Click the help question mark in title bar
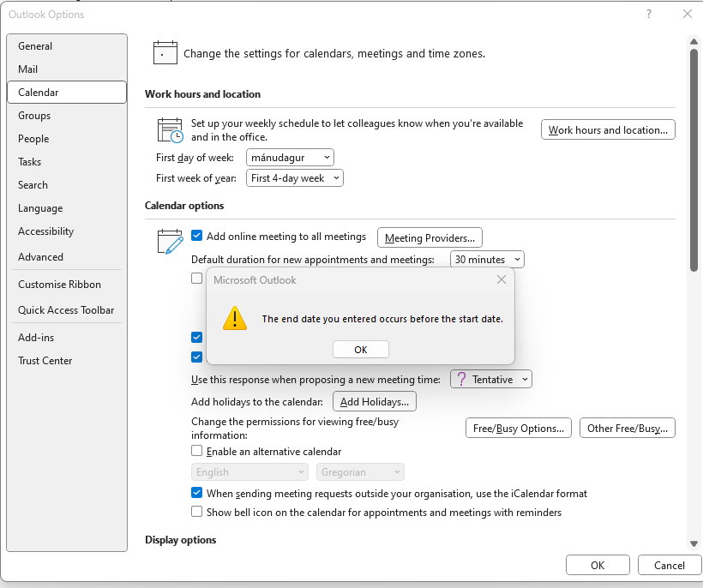This screenshot has width=703, height=588. point(648,14)
